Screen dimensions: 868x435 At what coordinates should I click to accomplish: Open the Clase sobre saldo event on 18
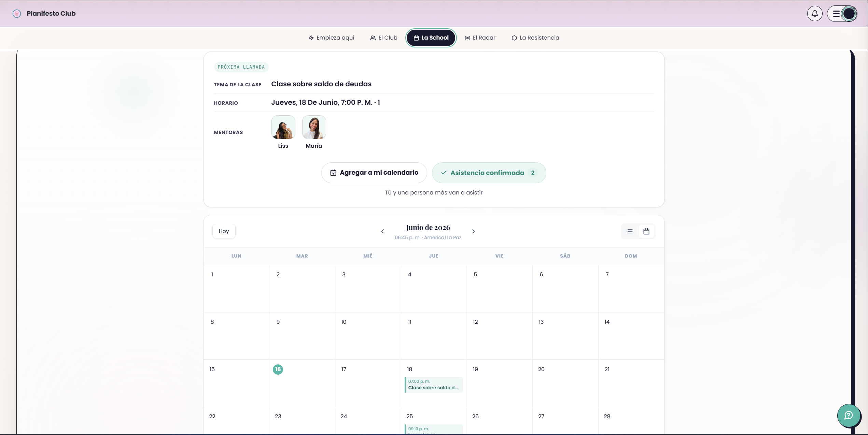click(x=434, y=385)
